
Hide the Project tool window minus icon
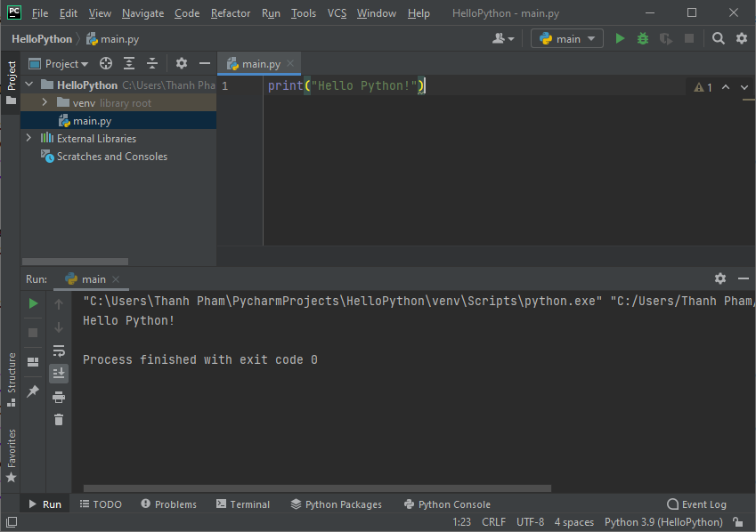[x=205, y=64]
